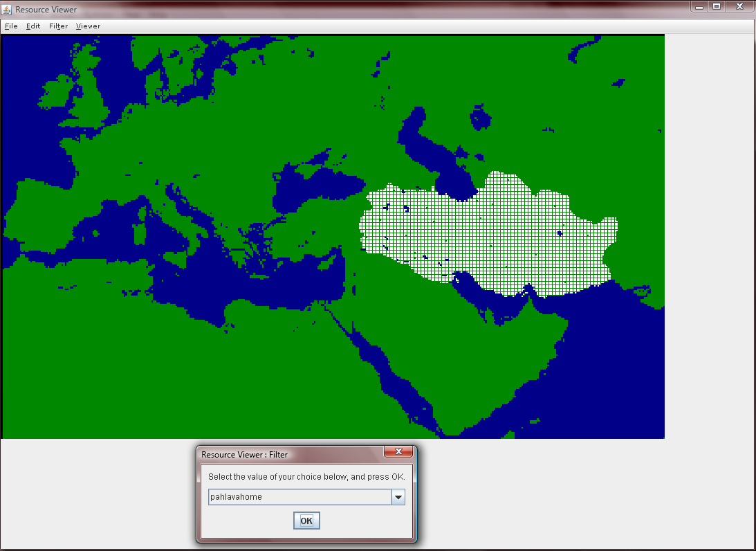Expand the pahlavahome dropdown arrow
The image size is (756, 551).
pyautogui.click(x=398, y=497)
